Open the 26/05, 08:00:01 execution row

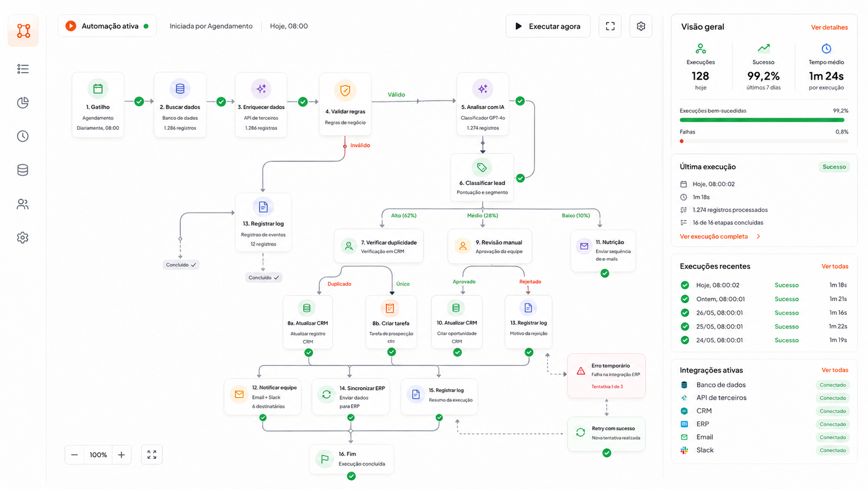point(764,313)
